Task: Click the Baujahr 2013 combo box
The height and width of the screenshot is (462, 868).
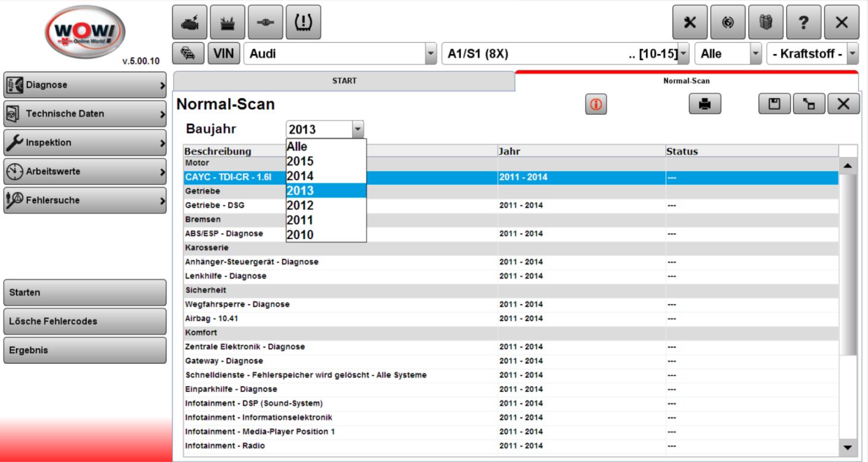Action: coord(325,129)
